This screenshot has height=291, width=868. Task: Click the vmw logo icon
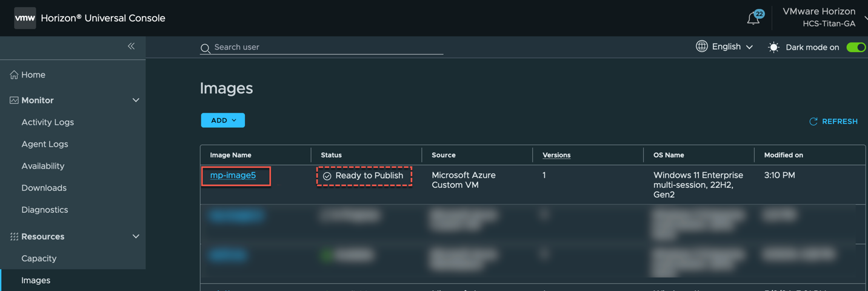coord(25,18)
